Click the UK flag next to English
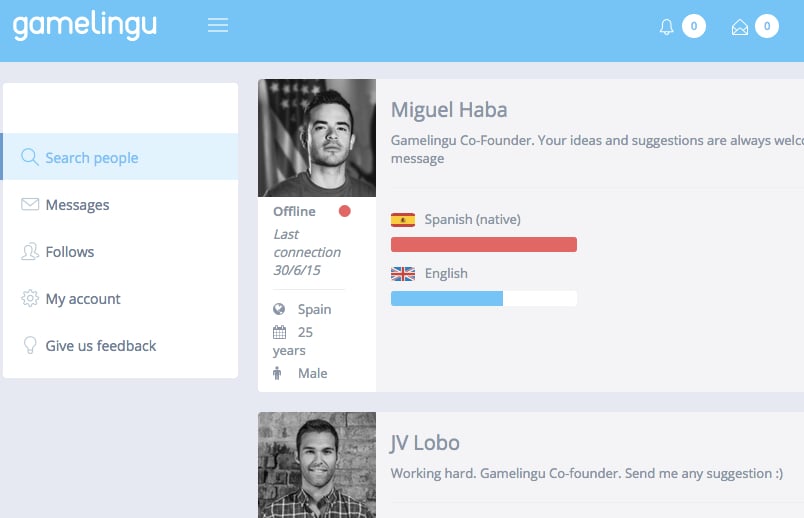 403,274
